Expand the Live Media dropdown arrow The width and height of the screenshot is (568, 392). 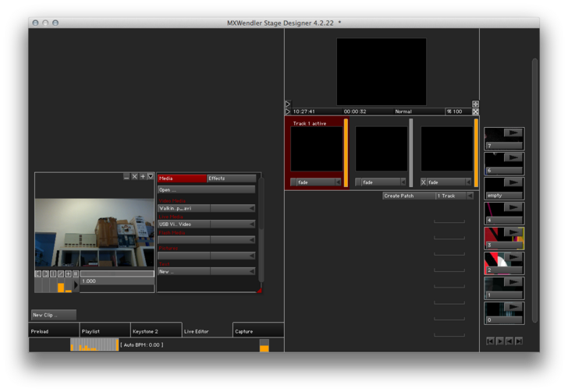[x=252, y=224]
